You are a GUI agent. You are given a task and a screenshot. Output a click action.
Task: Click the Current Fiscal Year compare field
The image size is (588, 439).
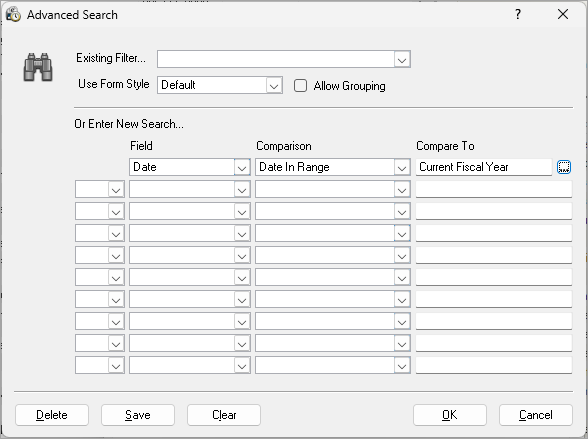click(484, 167)
